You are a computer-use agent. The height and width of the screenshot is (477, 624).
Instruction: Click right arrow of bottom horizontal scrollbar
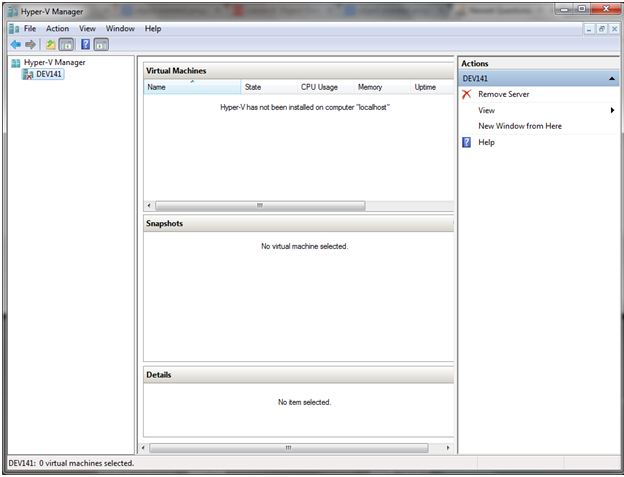(448, 448)
